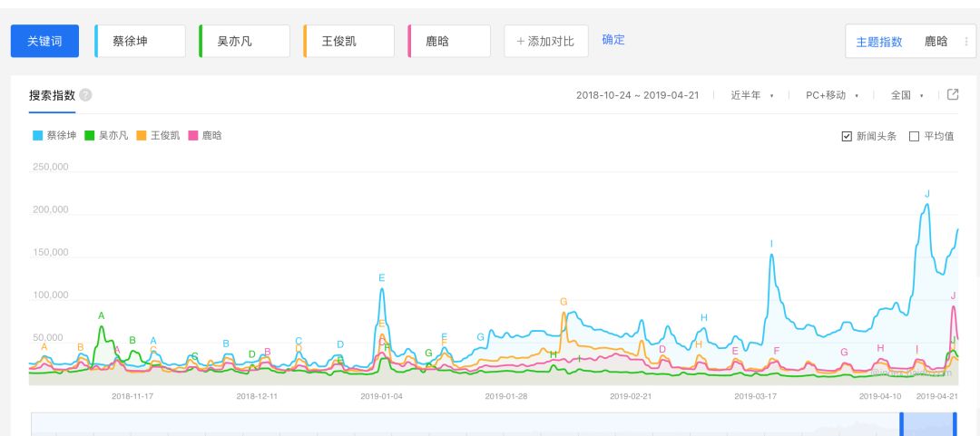
Task: Switch to the 主题指数 tab
Action: (x=879, y=42)
